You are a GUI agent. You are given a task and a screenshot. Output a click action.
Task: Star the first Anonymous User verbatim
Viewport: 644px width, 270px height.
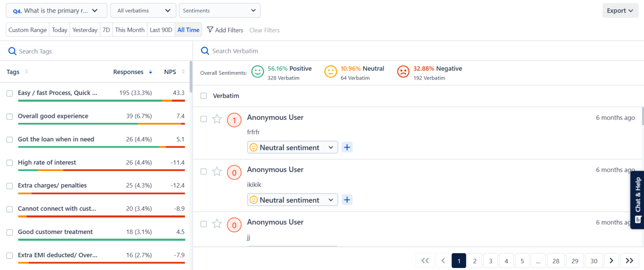point(217,119)
